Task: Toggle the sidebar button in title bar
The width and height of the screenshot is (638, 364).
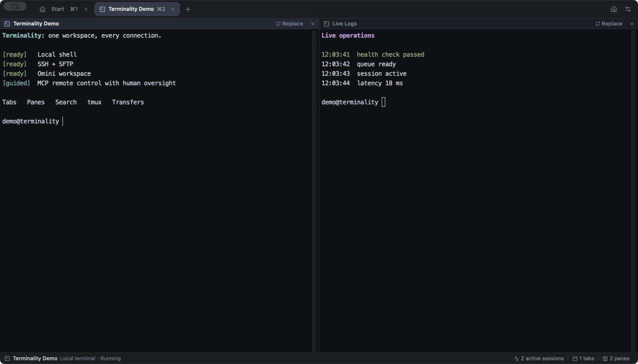Action: pos(15,7)
